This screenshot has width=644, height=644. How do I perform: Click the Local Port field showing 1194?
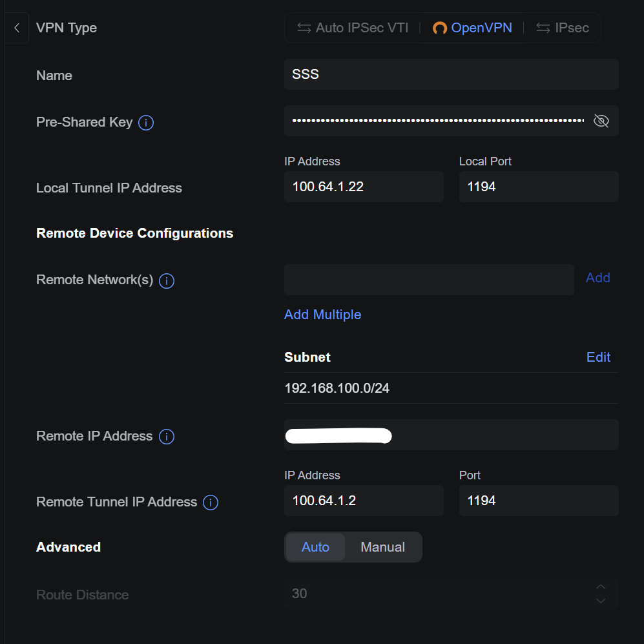coord(539,187)
